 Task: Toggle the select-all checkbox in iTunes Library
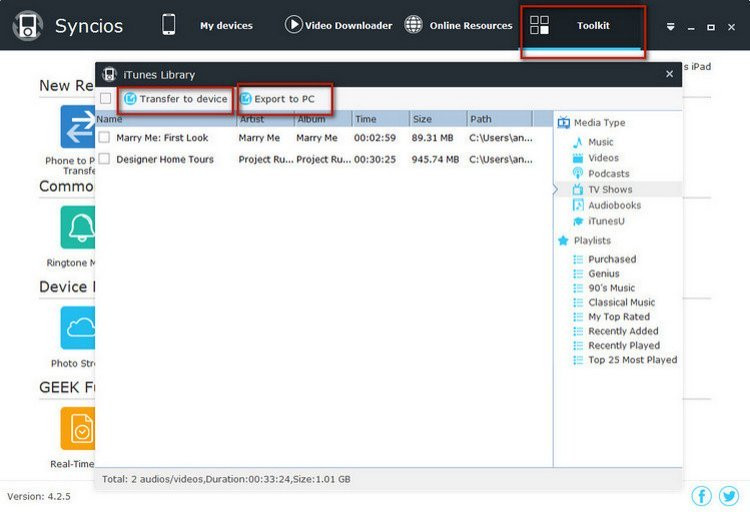[x=105, y=99]
